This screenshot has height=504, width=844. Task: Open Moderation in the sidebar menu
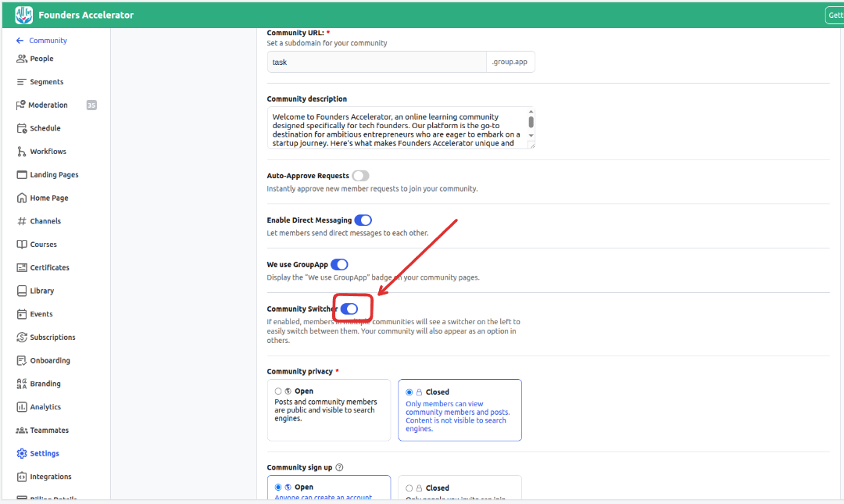pos(48,105)
